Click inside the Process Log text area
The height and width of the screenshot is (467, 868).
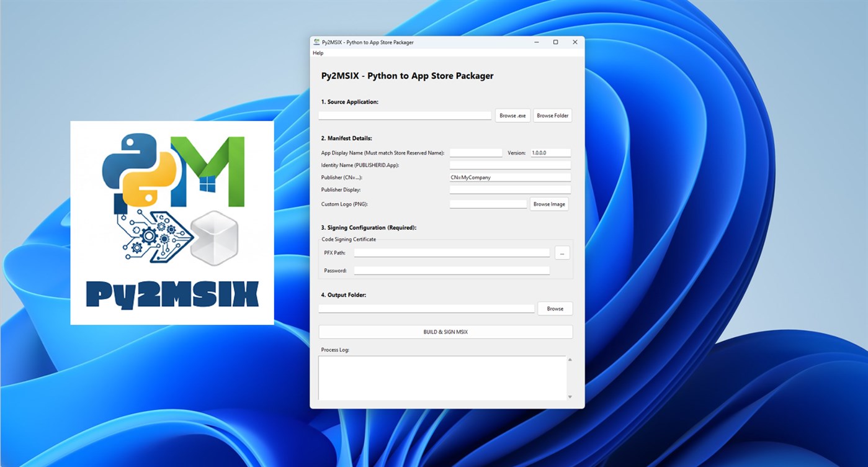tap(442, 378)
